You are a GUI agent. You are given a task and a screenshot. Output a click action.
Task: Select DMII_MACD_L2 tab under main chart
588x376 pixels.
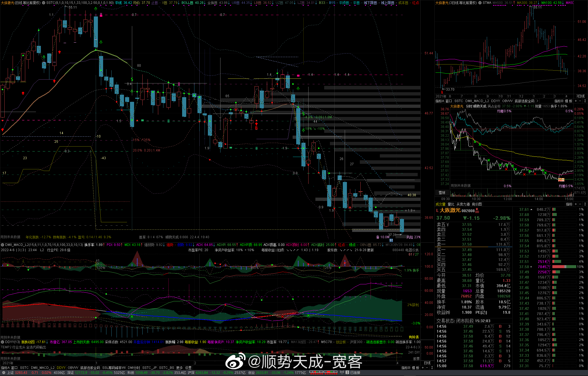point(43,368)
